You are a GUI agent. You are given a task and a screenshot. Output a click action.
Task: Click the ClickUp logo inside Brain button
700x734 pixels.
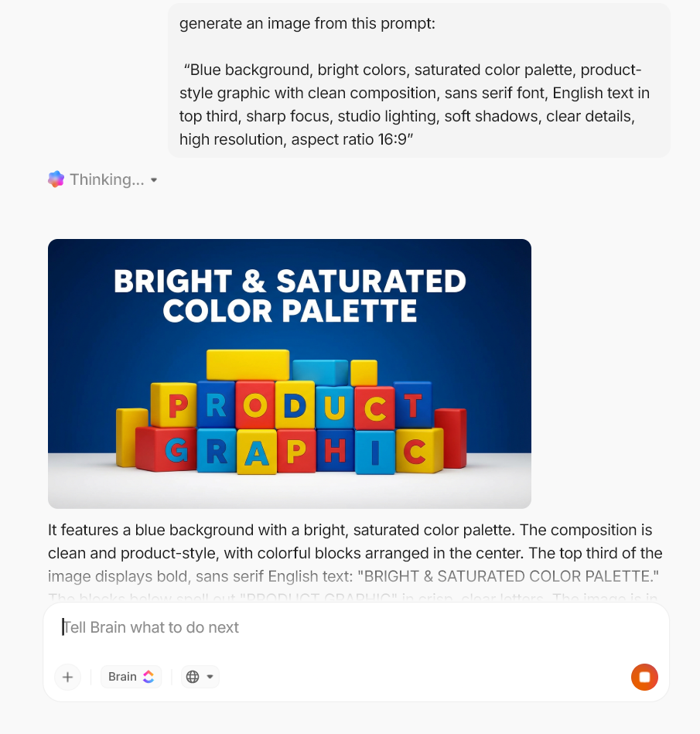tap(149, 677)
